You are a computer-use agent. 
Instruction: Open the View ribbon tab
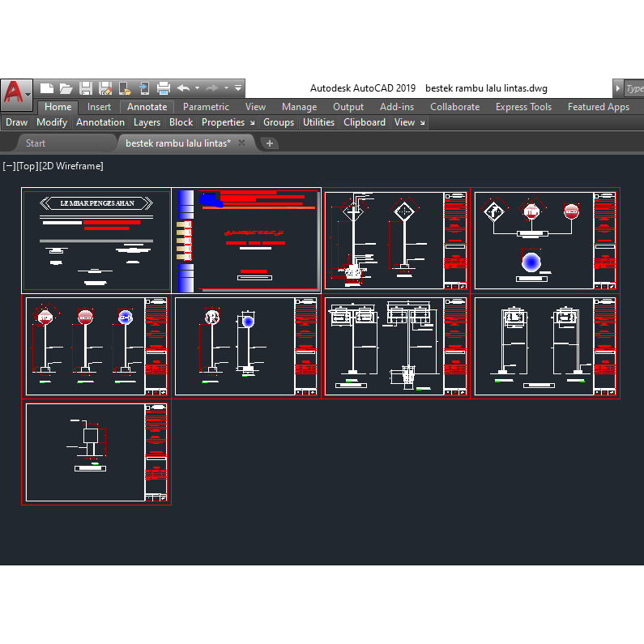pos(255,107)
